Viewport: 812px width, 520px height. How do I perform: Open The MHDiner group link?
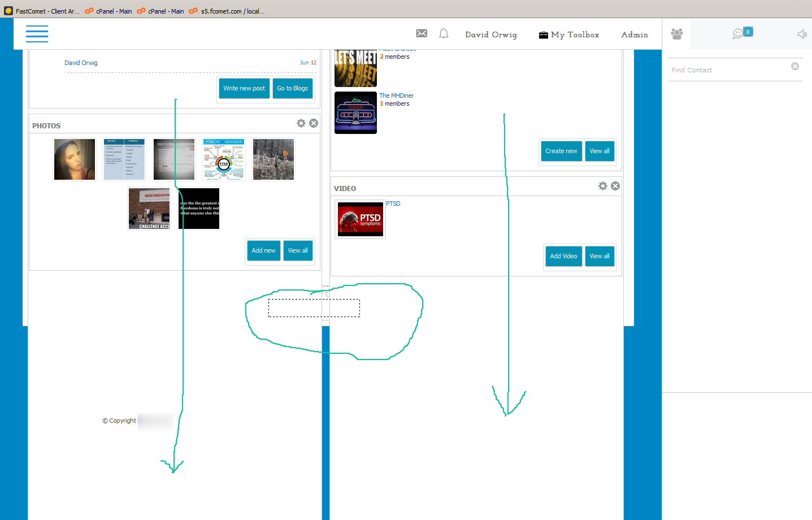coord(396,96)
